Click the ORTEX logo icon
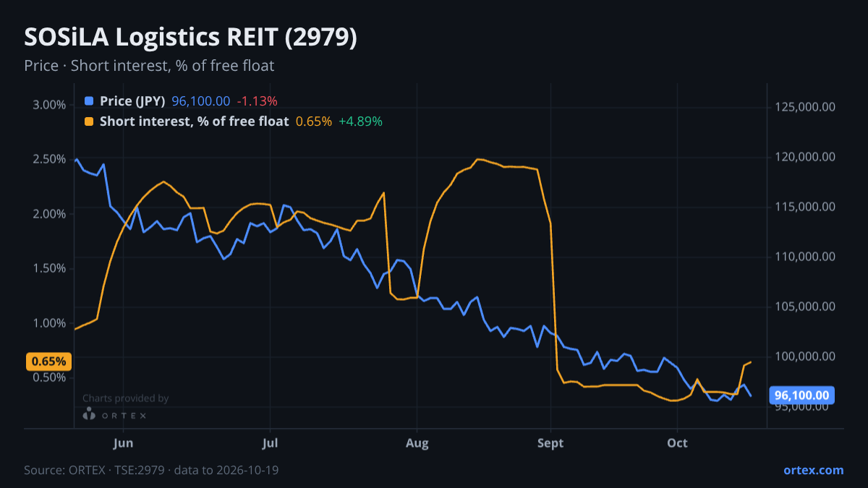Image resolution: width=868 pixels, height=488 pixels. (x=89, y=414)
